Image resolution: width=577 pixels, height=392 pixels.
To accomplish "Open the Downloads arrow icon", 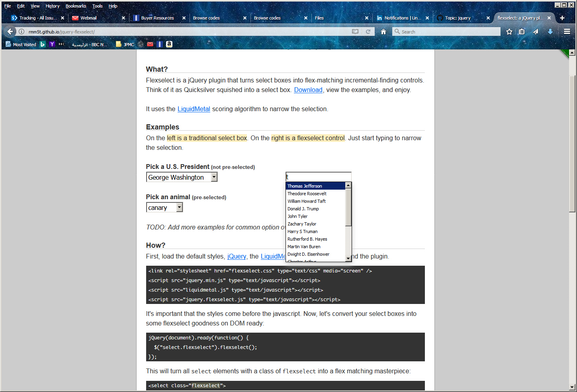I will click(x=550, y=31).
